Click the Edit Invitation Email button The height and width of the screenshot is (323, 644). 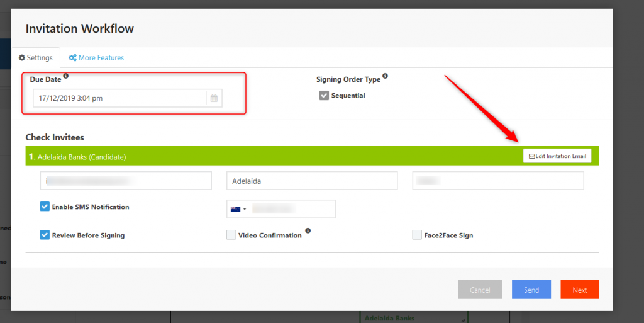coord(557,156)
